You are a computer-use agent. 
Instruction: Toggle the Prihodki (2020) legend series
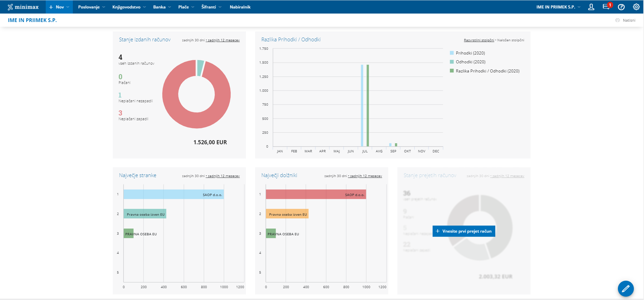tap(470, 53)
